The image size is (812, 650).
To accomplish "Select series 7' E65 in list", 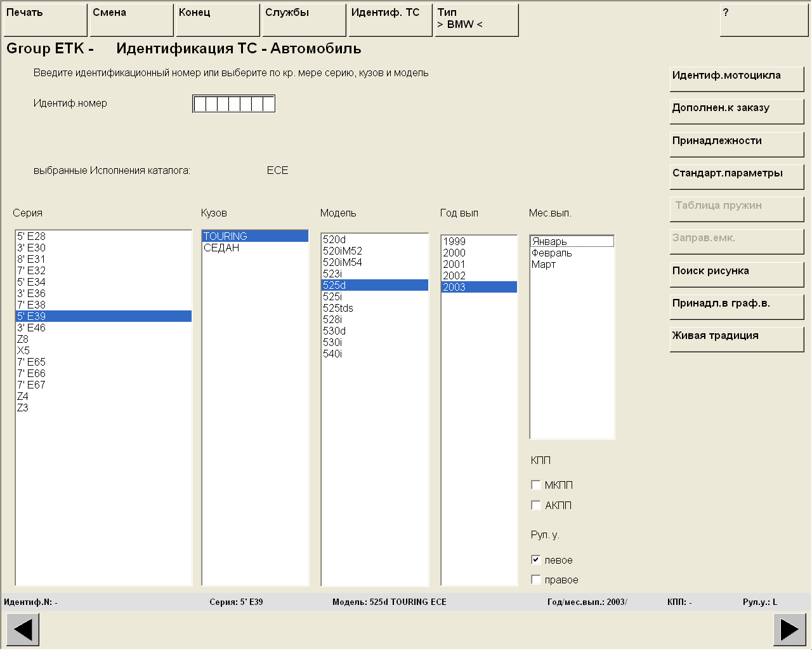I will (x=103, y=362).
